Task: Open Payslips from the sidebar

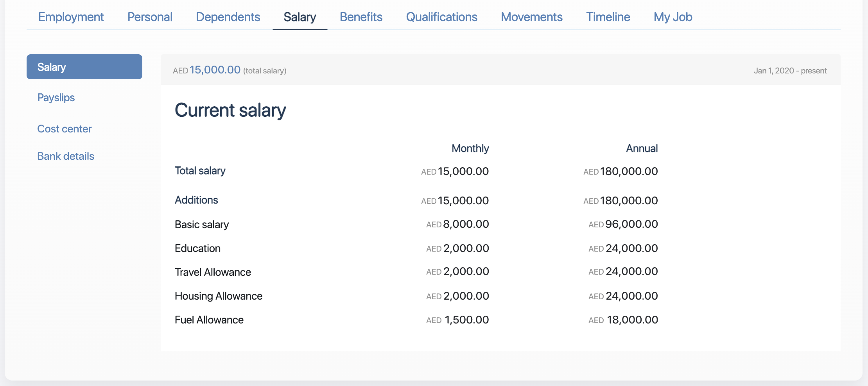Action: click(56, 98)
